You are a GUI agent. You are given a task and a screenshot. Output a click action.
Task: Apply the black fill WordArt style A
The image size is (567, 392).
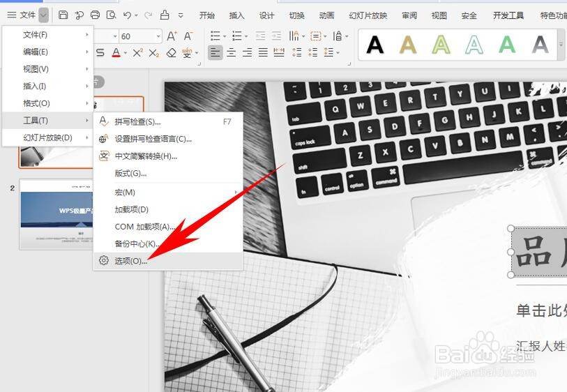tap(375, 45)
